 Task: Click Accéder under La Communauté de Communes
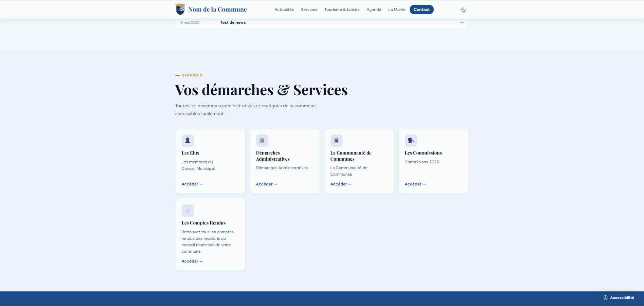341,184
